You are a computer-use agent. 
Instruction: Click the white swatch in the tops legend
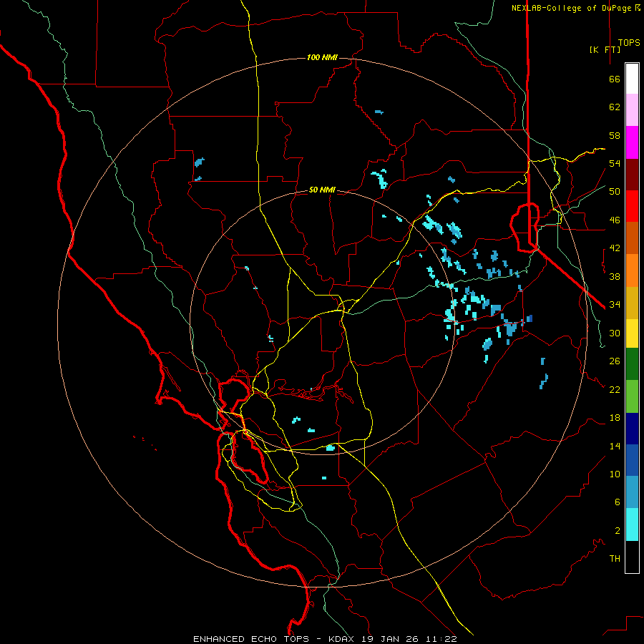coord(632,79)
